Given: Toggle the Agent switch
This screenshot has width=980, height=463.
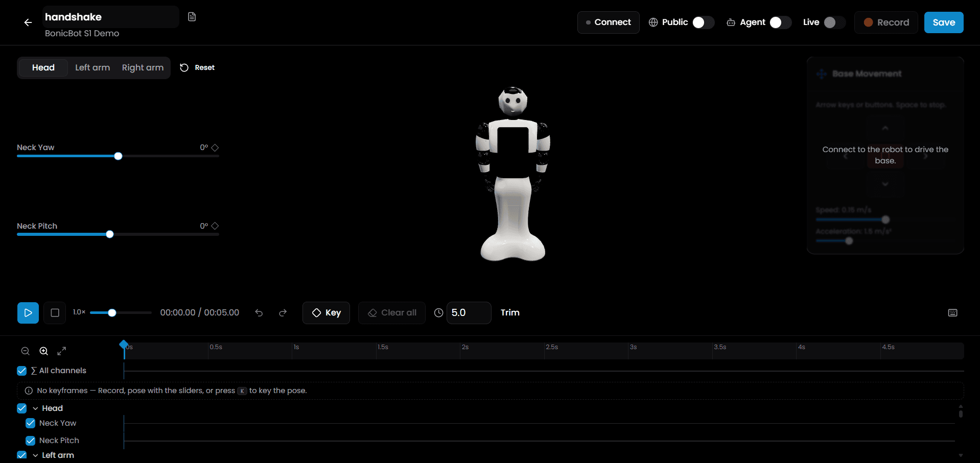Looking at the screenshot, I should [x=780, y=22].
